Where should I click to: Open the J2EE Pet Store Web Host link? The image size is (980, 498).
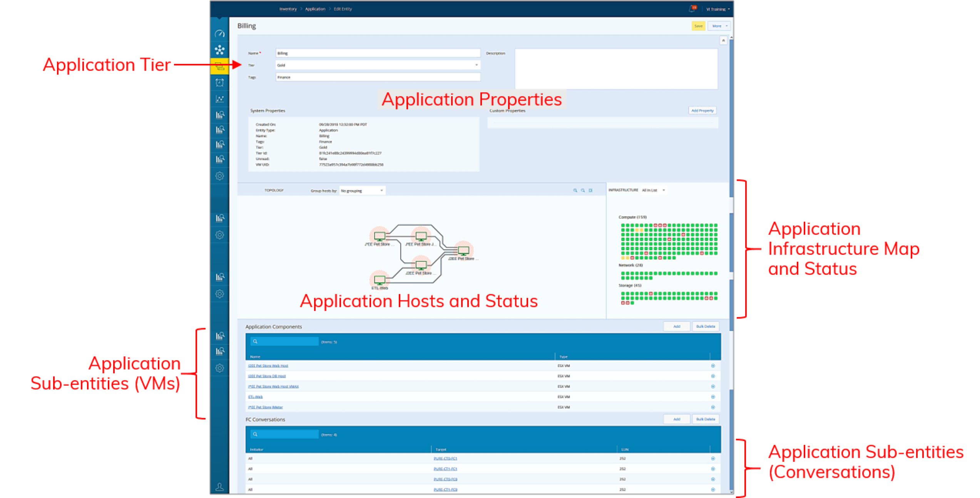[x=268, y=366]
